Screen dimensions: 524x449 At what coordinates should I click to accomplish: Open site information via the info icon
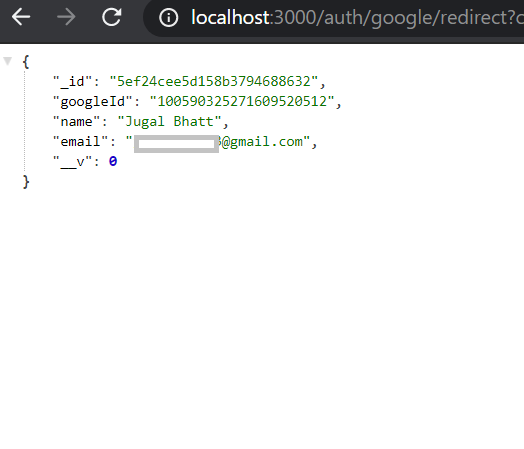coord(168,17)
